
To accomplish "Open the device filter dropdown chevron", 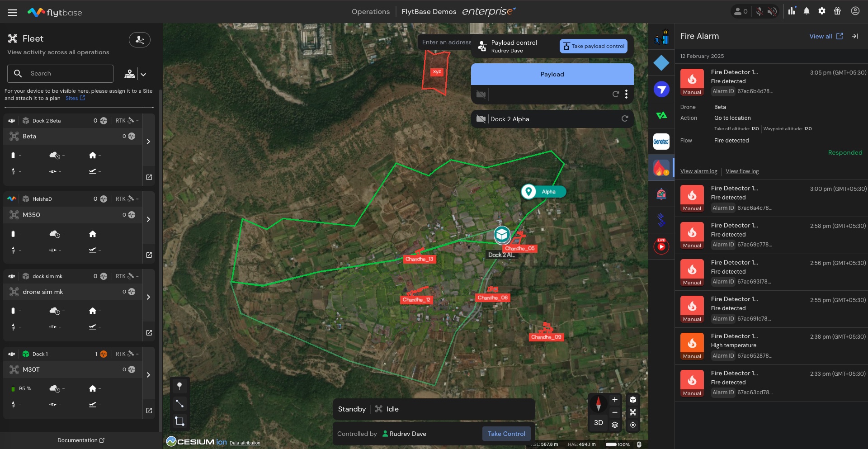I will click(143, 74).
